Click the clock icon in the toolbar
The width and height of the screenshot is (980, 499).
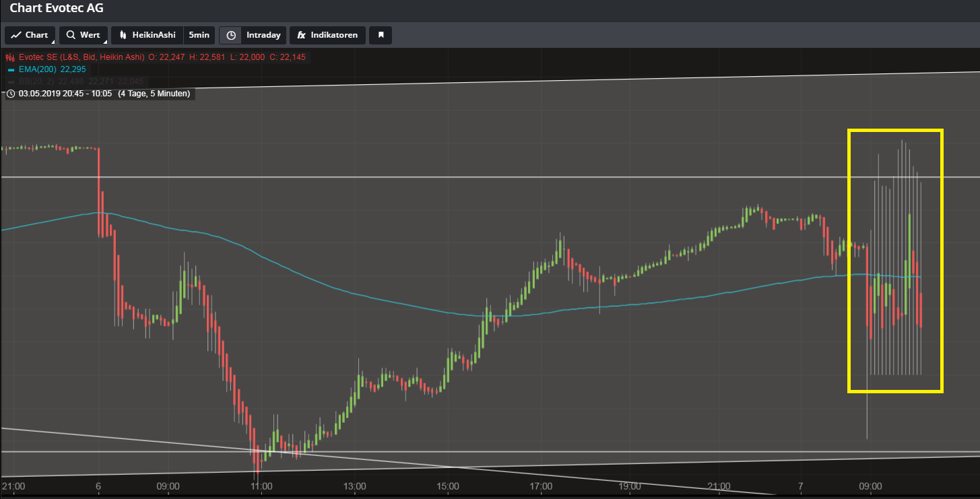click(x=231, y=35)
